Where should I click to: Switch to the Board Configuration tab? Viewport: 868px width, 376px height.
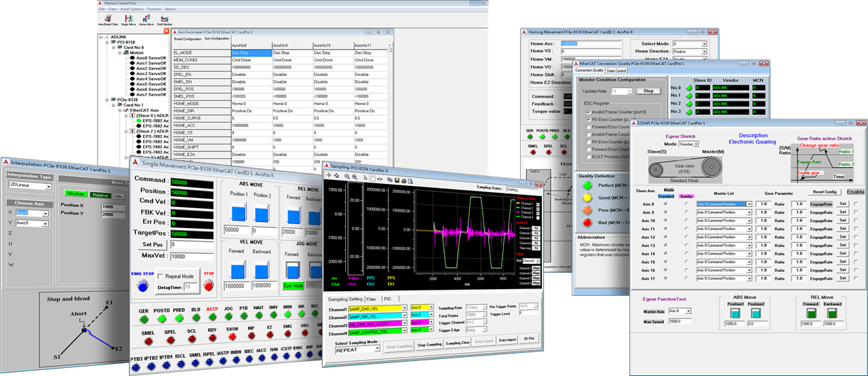(188, 39)
